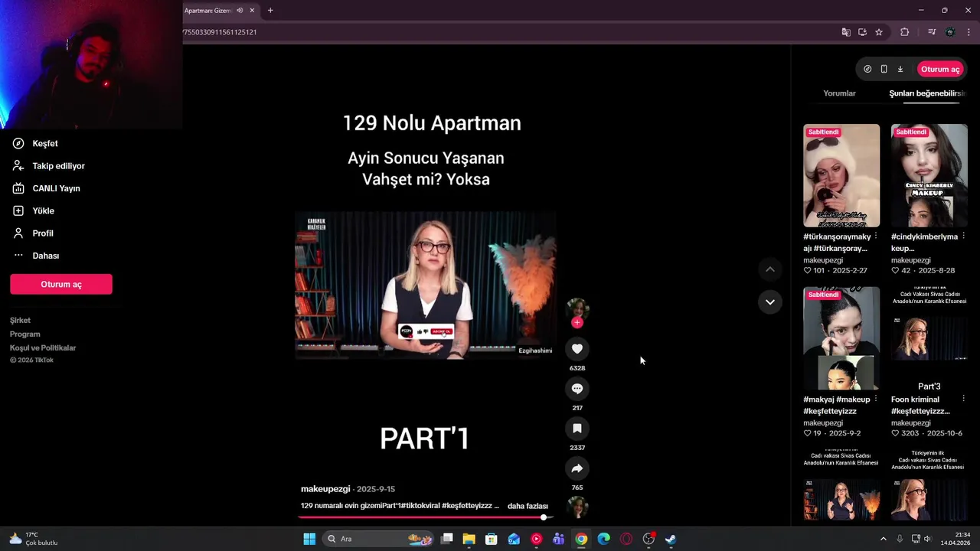Click the sidebar Oturum aç button

point(61,284)
